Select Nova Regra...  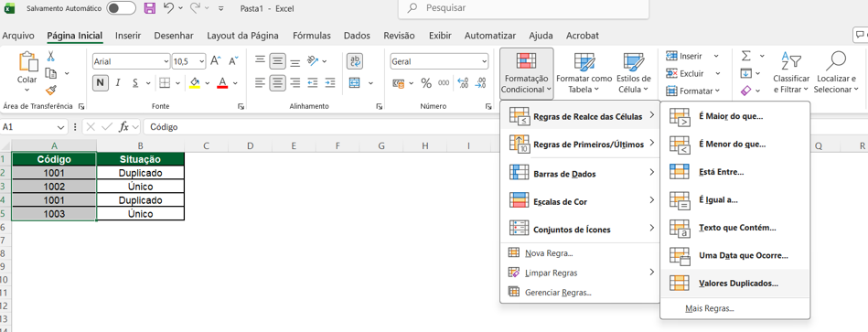(580, 253)
